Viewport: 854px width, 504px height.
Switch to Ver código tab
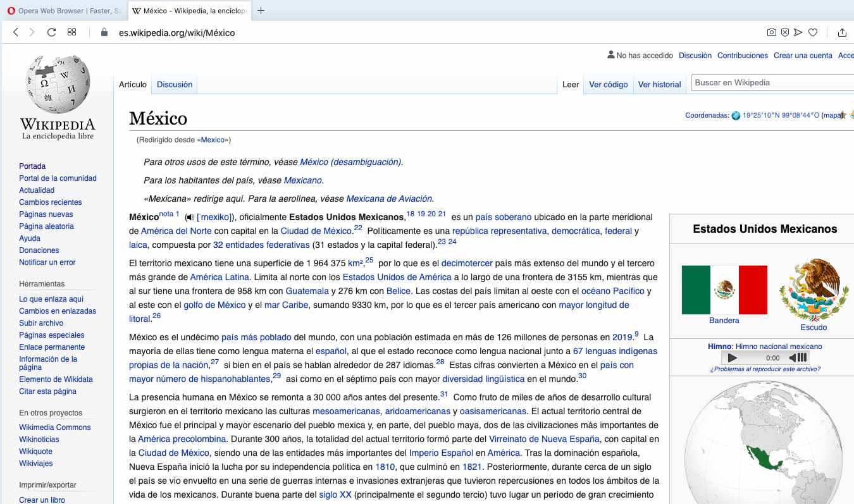609,84
